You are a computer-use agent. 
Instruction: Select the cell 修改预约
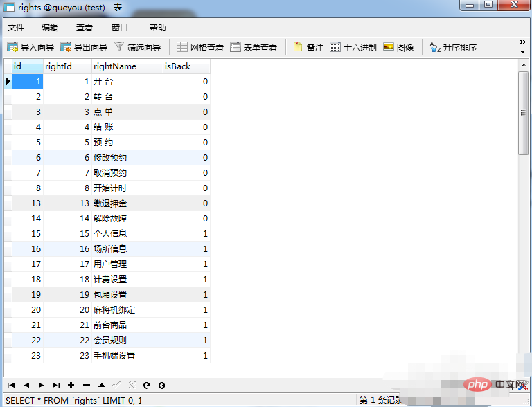coord(127,158)
